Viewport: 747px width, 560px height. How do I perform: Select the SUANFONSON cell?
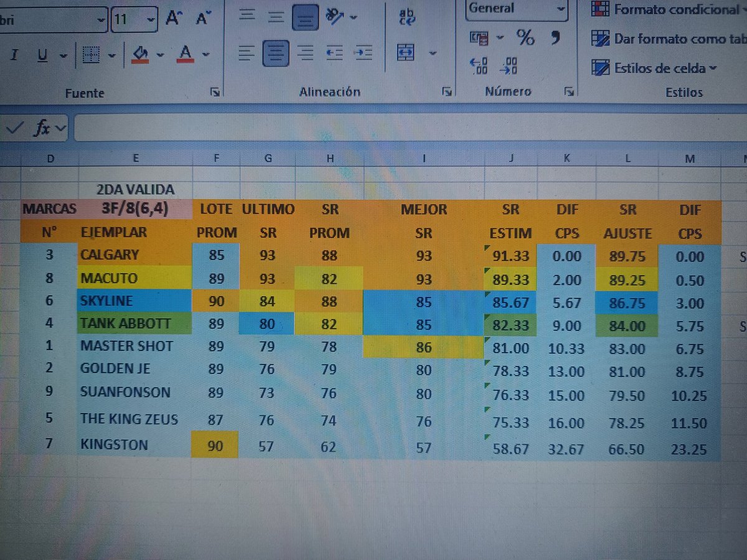tap(136, 393)
